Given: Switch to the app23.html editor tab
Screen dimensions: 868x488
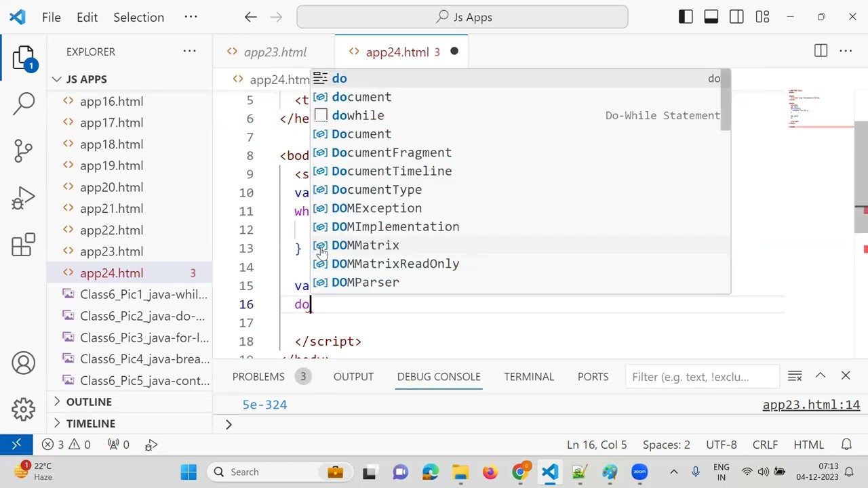Looking at the screenshot, I should click(274, 52).
